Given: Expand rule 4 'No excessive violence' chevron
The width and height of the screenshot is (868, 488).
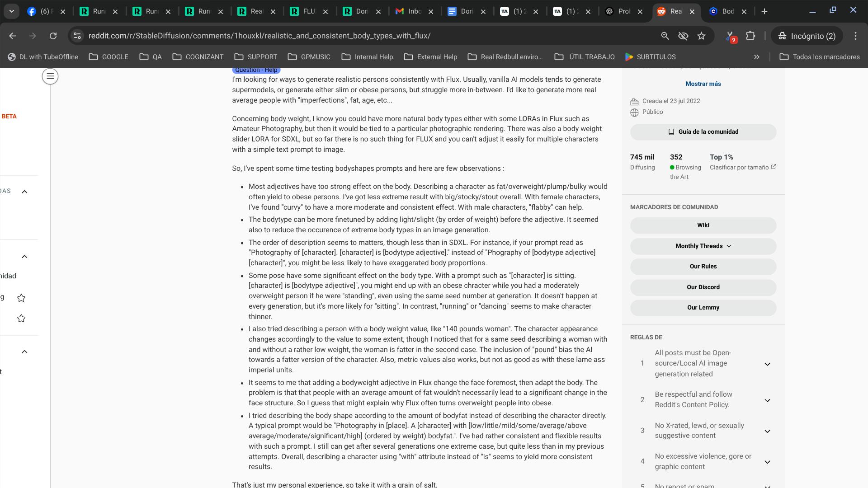Looking at the screenshot, I should click(x=767, y=462).
